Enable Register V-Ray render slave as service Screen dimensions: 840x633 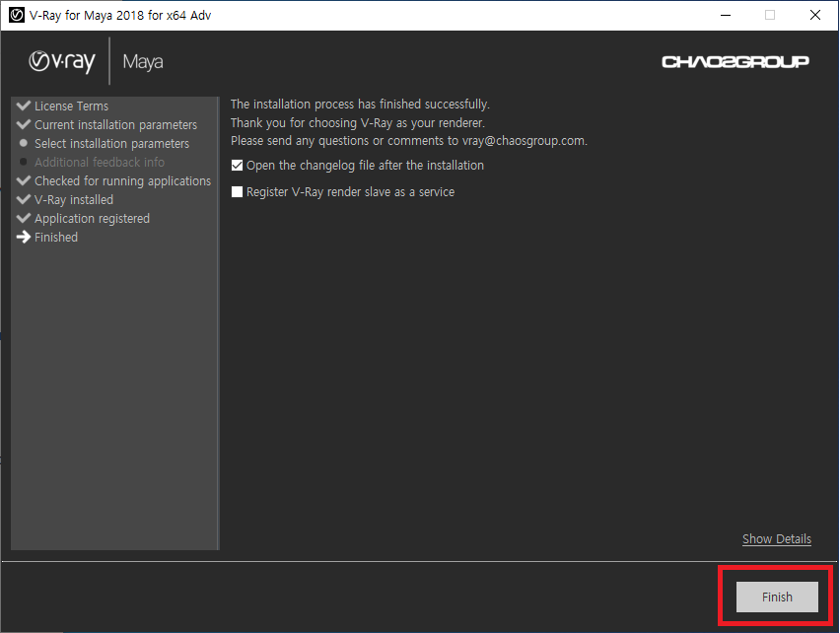237,191
